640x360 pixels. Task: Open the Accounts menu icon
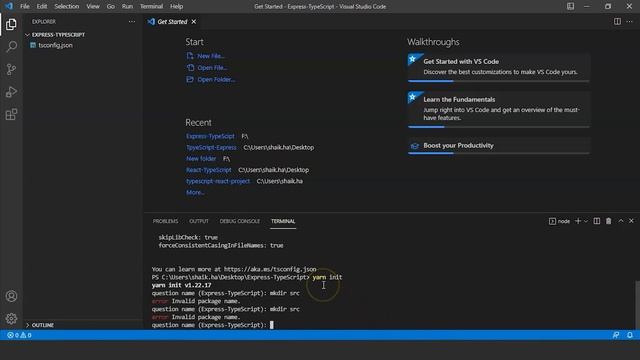11,296
